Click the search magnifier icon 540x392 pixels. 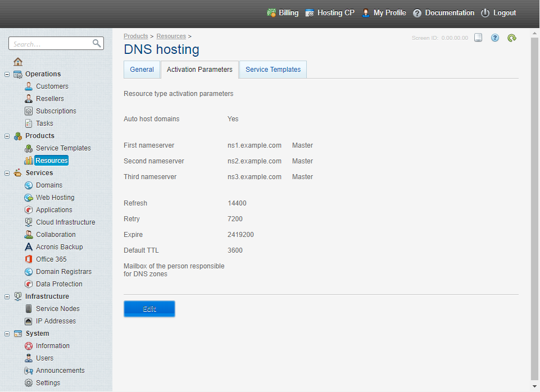(97, 43)
